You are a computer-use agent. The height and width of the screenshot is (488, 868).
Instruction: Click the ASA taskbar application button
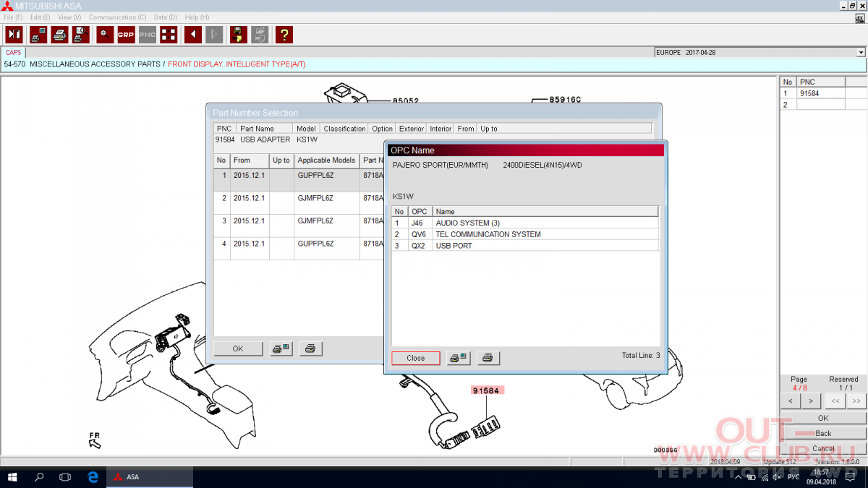[x=150, y=477]
